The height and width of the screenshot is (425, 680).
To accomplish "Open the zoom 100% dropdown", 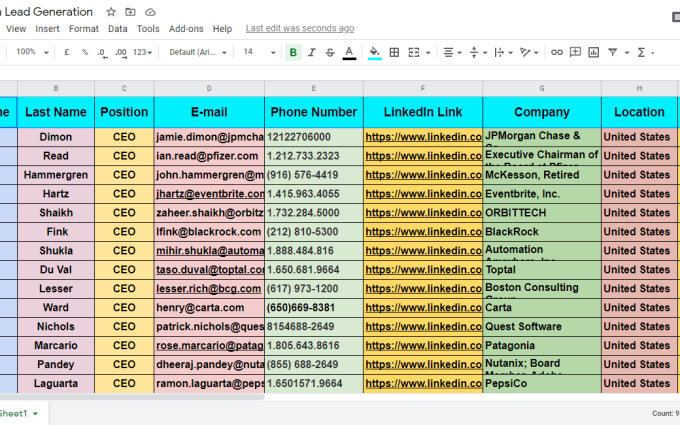I will click(x=32, y=52).
